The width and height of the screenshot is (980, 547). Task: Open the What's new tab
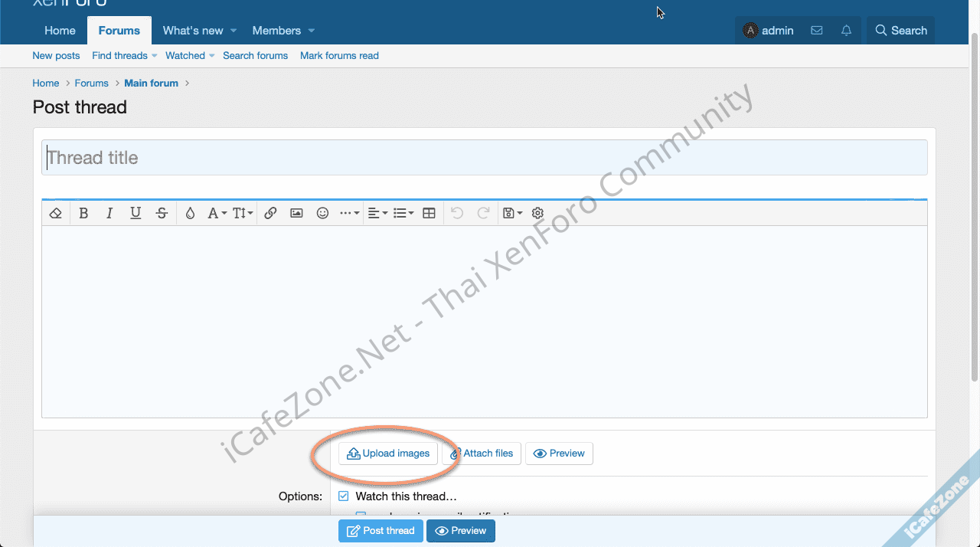(193, 31)
